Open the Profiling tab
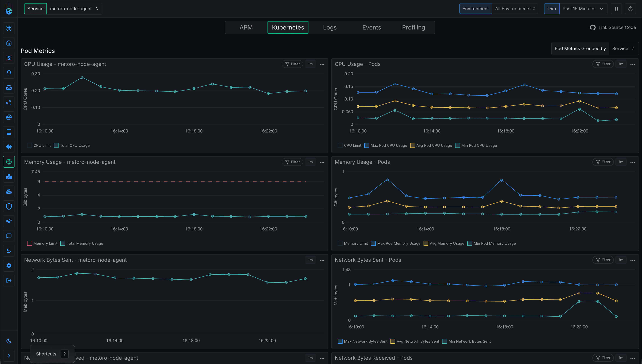 click(x=413, y=27)
